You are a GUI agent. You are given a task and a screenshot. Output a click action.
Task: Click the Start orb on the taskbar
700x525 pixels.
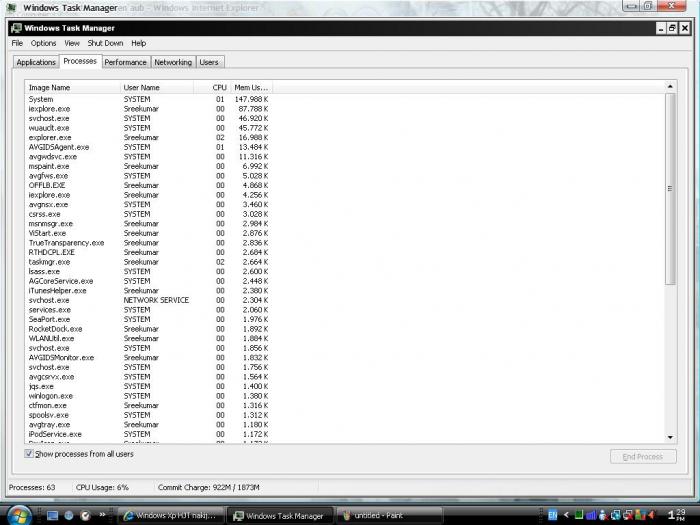(x=18, y=516)
